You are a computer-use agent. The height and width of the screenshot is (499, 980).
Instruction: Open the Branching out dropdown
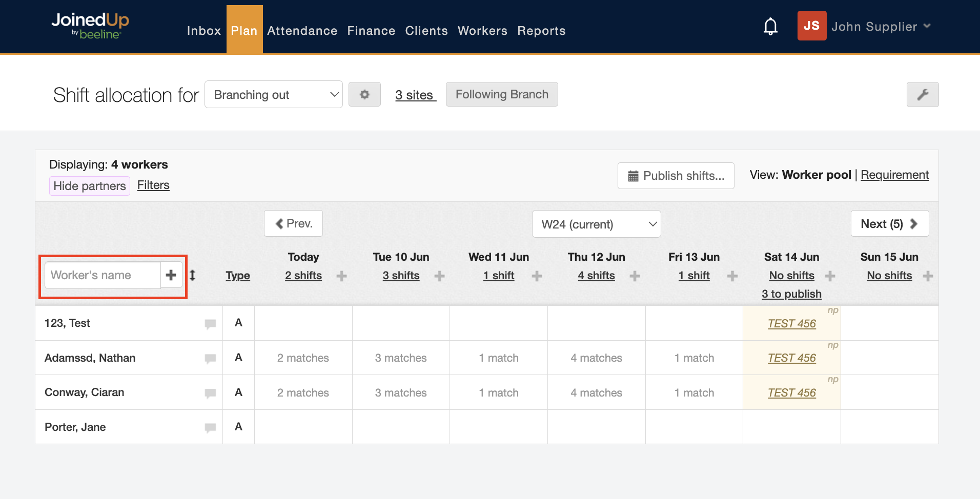[274, 94]
